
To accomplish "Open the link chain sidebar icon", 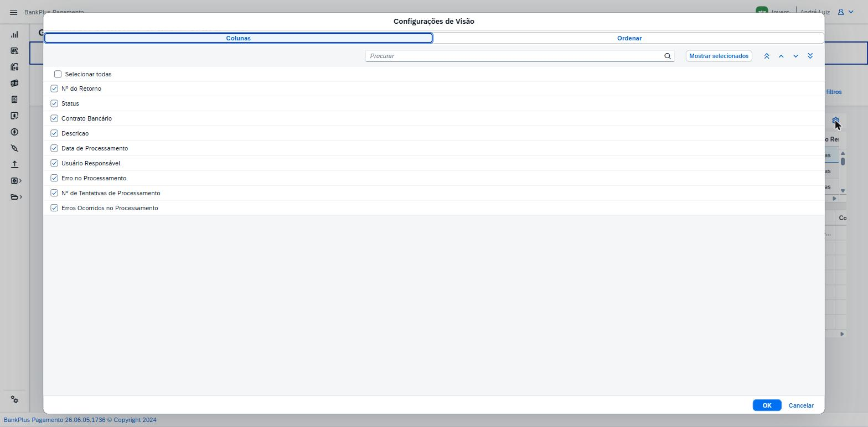I will [14, 148].
